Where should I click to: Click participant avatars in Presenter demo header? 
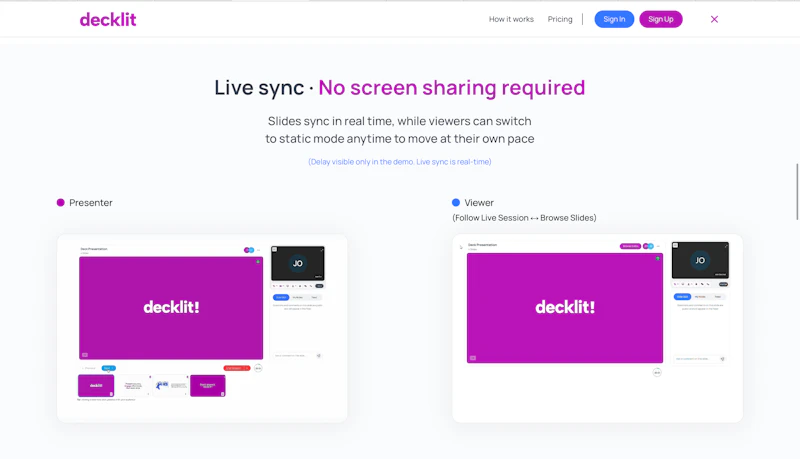pyautogui.click(x=249, y=250)
